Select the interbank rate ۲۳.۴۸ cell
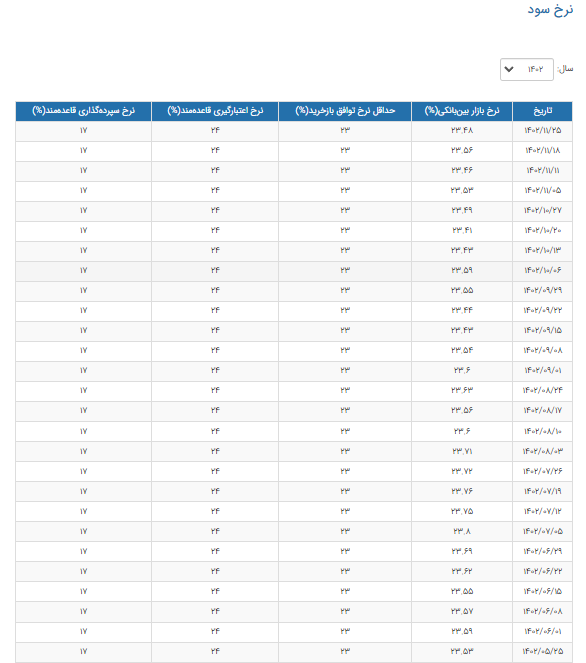This screenshot has width=586, height=663. coord(462,131)
